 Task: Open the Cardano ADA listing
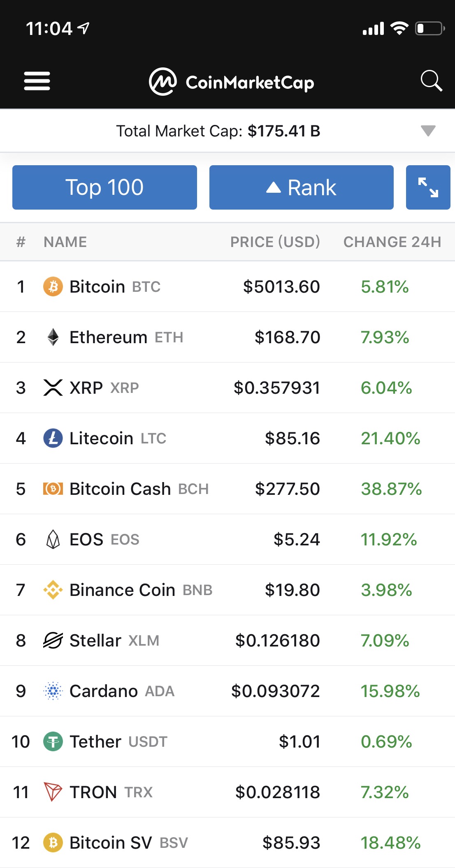tap(228, 691)
